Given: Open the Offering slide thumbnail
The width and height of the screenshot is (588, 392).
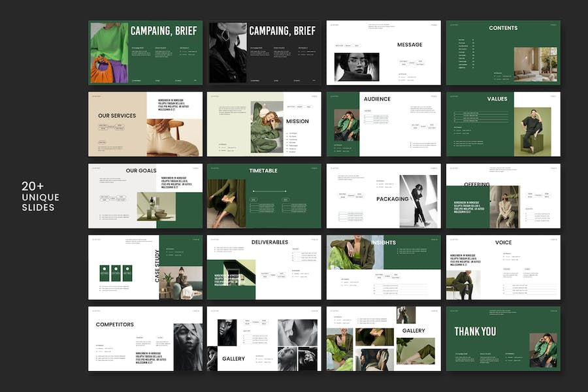Looking at the screenshot, I should click(x=502, y=195).
